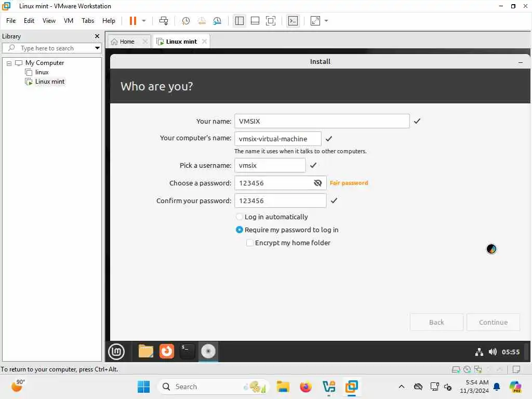
Task: Open the notification bell in taskbar
Action: pyautogui.click(x=497, y=387)
